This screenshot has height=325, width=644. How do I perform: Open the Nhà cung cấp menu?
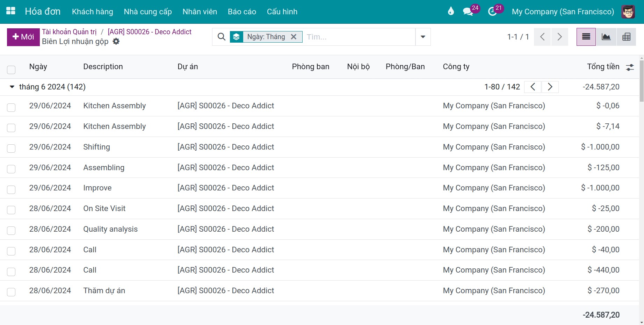148,12
